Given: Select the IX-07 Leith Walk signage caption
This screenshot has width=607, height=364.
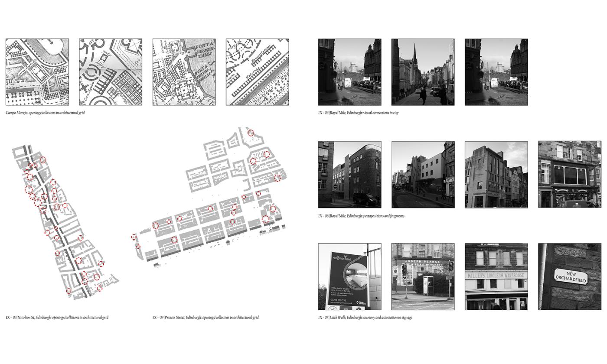Looking at the screenshot, I should coord(365,318).
